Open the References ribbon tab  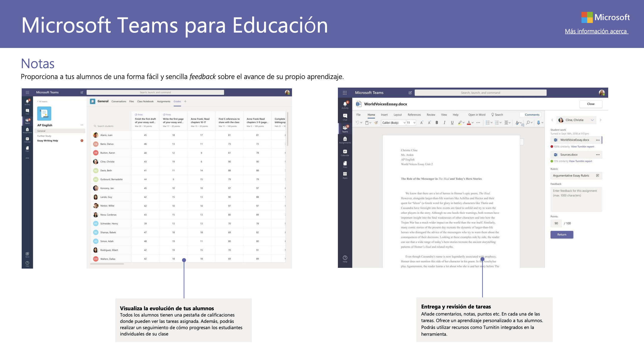coord(414,115)
